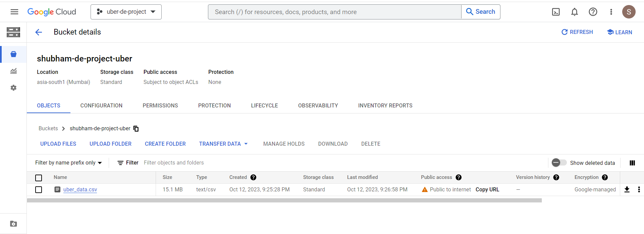This screenshot has height=234, width=644.
Task: Open more actions for uber_data.csv
Action: point(639,189)
